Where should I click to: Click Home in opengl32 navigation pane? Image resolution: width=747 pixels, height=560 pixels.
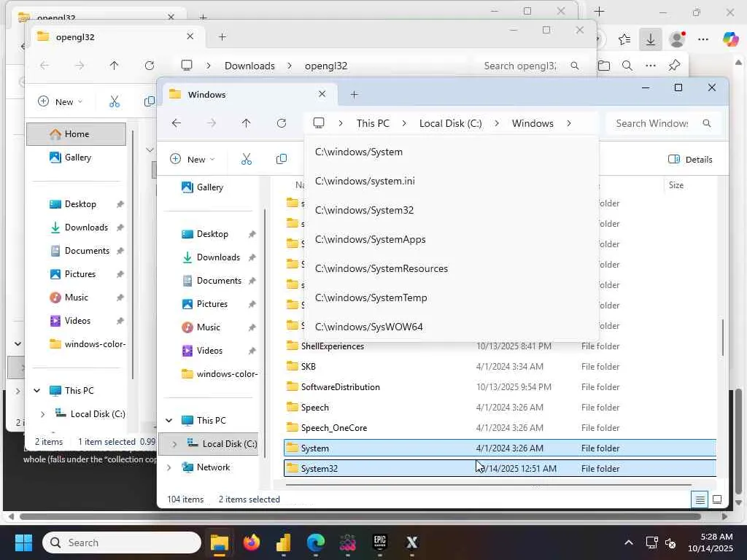pos(76,134)
